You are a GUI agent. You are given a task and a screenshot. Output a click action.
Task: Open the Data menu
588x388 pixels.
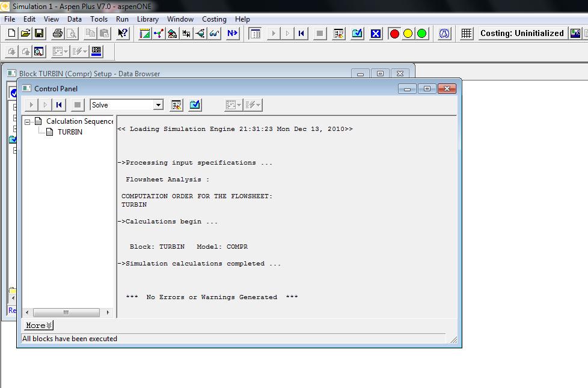click(74, 19)
